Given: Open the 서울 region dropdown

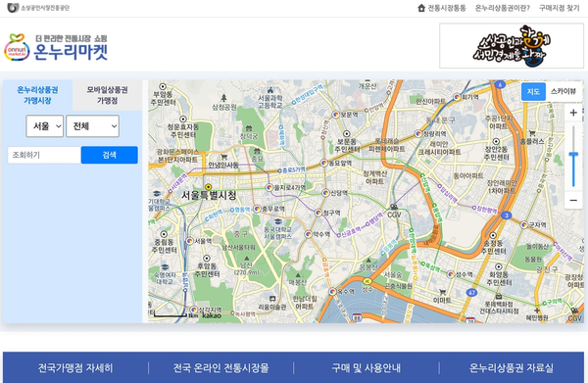Looking at the screenshot, I should (45, 126).
